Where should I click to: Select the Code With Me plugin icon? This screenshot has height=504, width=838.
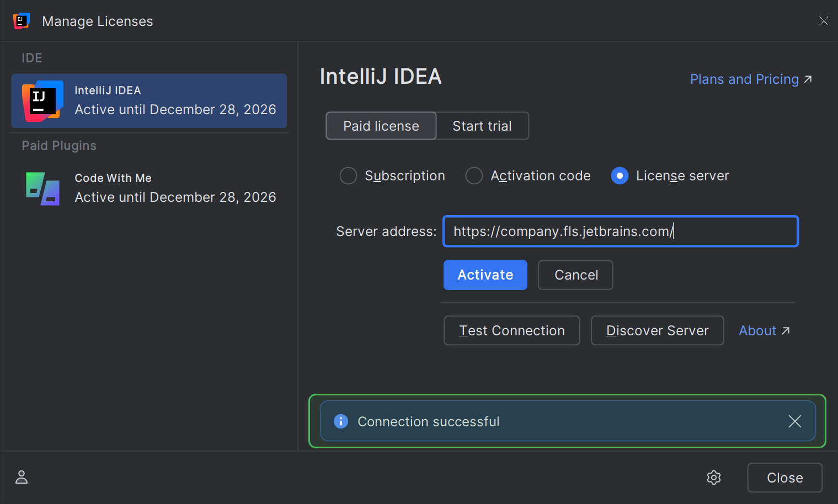(x=41, y=189)
